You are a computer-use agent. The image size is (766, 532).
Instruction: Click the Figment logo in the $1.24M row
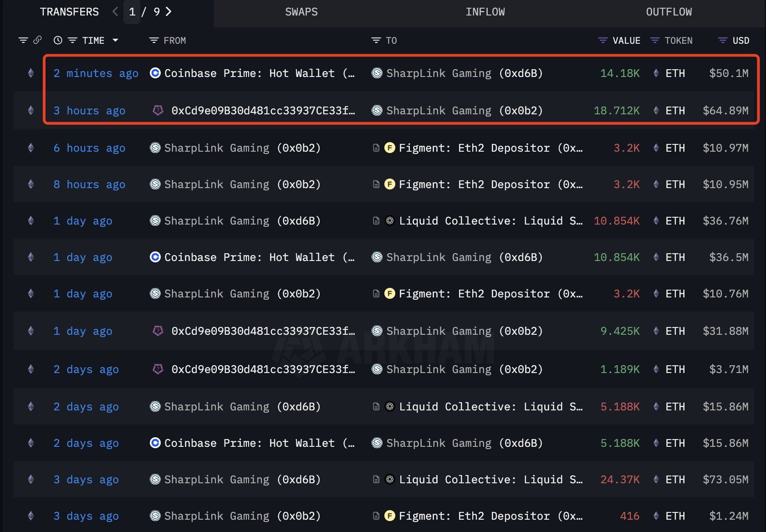click(390, 516)
